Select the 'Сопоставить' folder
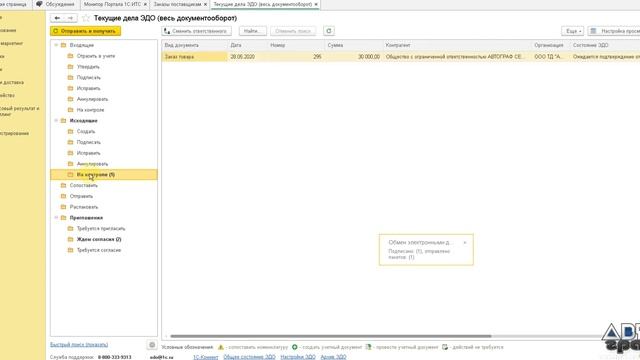Screen dimensions: 640x360 coord(84,185)
